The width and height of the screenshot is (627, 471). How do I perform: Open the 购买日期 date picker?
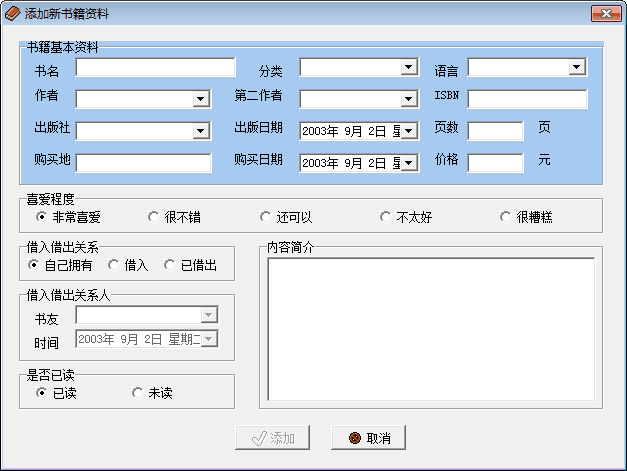click(x=408, y=163)
